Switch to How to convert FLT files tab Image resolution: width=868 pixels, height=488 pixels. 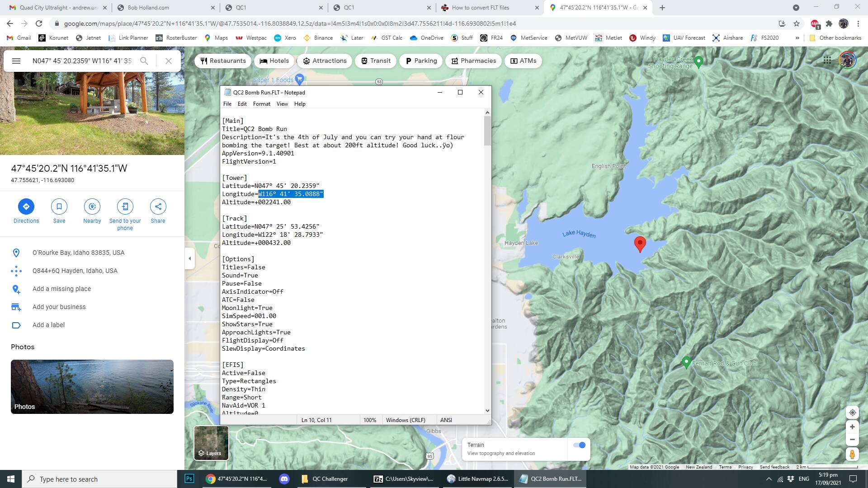(491, 8)
